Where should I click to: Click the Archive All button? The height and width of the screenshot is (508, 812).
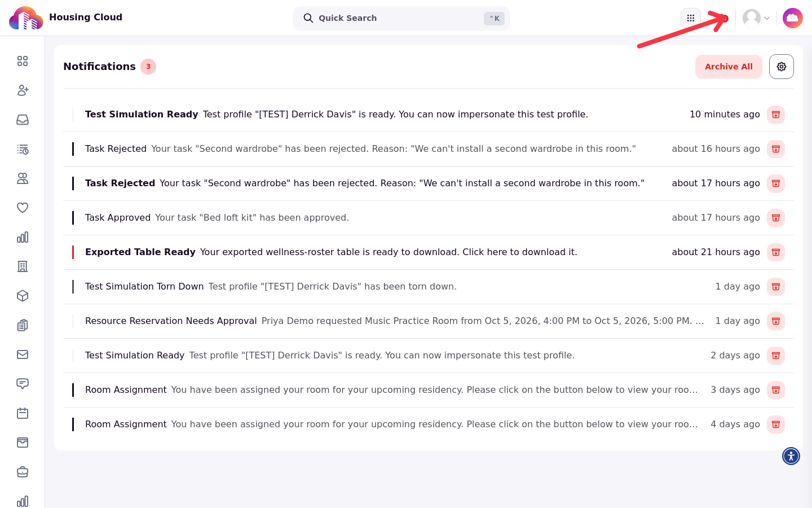[729, 67]
